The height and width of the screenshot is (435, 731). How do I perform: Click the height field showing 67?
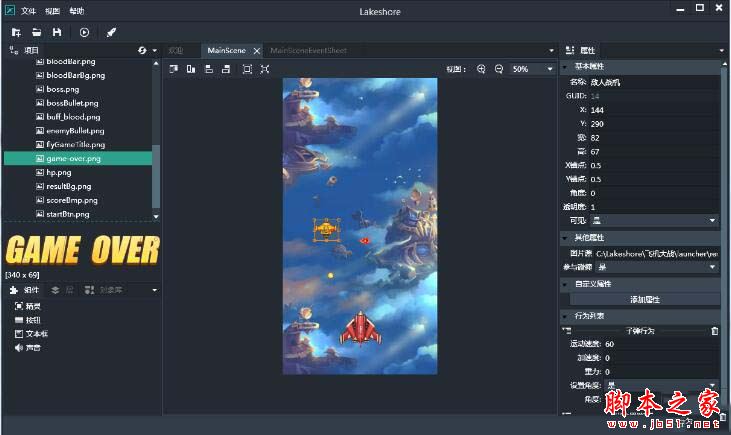(654, 152)
